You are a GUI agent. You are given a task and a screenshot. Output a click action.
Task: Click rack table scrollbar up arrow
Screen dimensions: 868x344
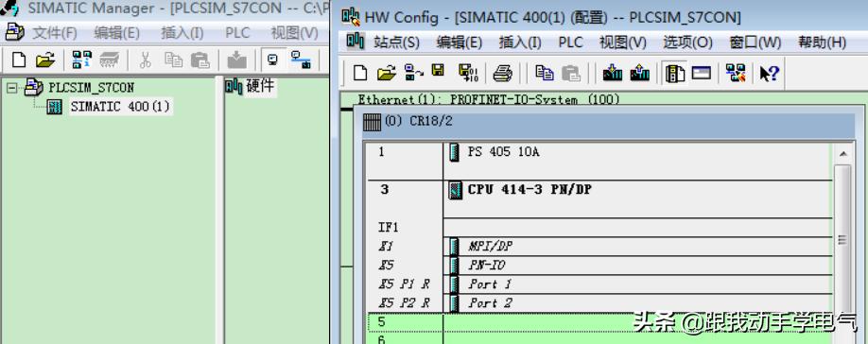(843, 153)
